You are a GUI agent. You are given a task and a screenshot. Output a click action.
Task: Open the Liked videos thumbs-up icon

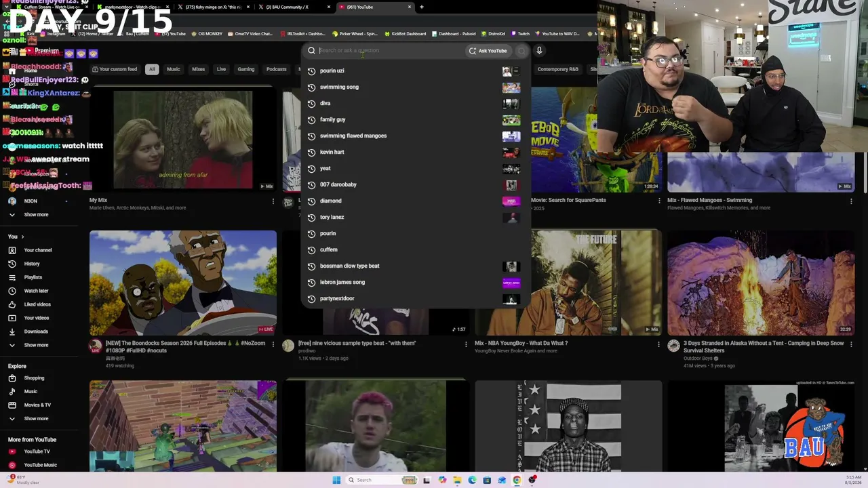[12, 304]
